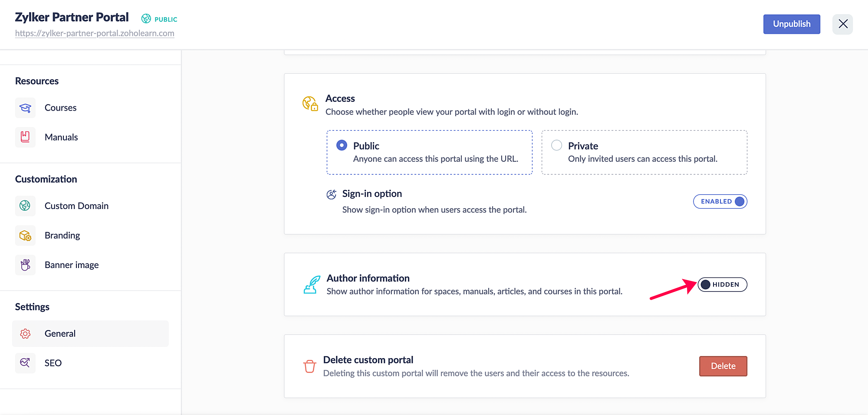
Task: Click the General settings gear icon
Action: 25,333
